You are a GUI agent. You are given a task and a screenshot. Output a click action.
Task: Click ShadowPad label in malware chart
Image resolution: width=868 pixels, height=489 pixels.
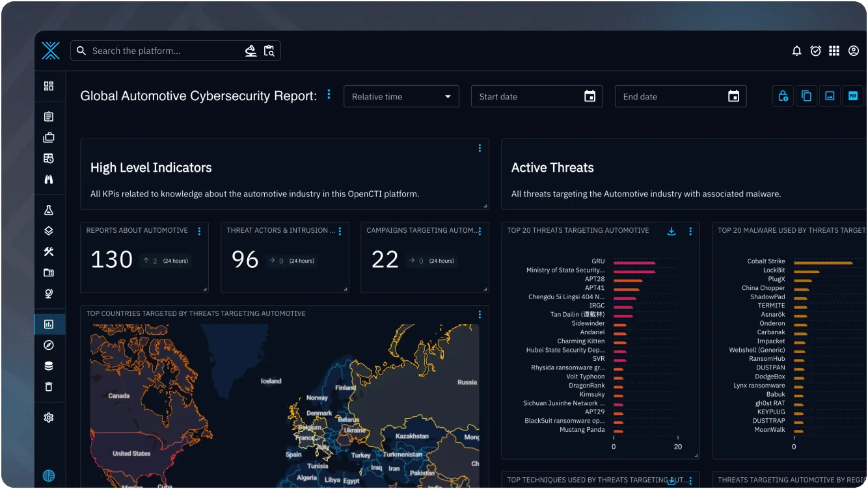click(768, 297)
